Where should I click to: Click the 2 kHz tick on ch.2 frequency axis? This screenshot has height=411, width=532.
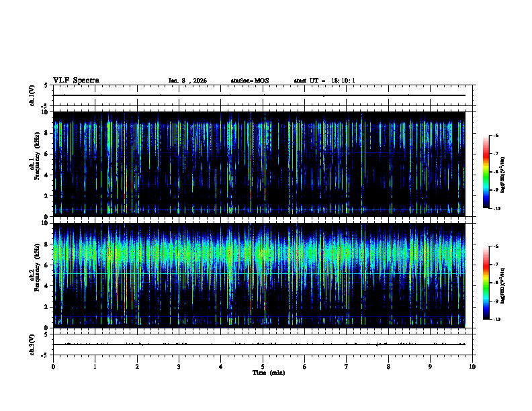47,307
